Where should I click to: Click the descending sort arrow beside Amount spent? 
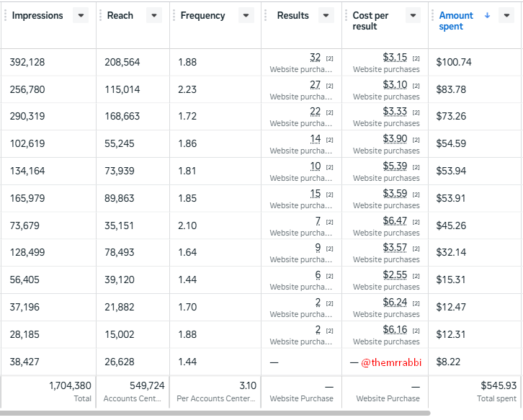[488, 15]
